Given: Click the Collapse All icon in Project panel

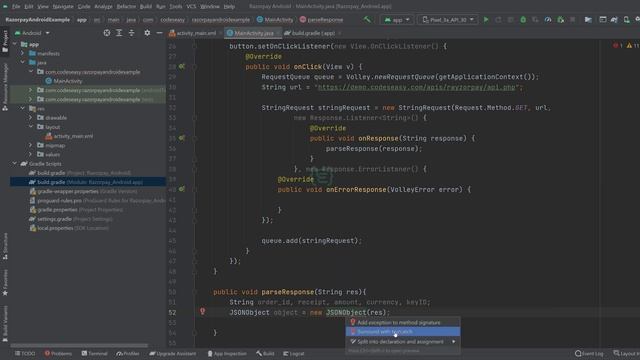Looking at the screenshot, I should tap(131, 33).
